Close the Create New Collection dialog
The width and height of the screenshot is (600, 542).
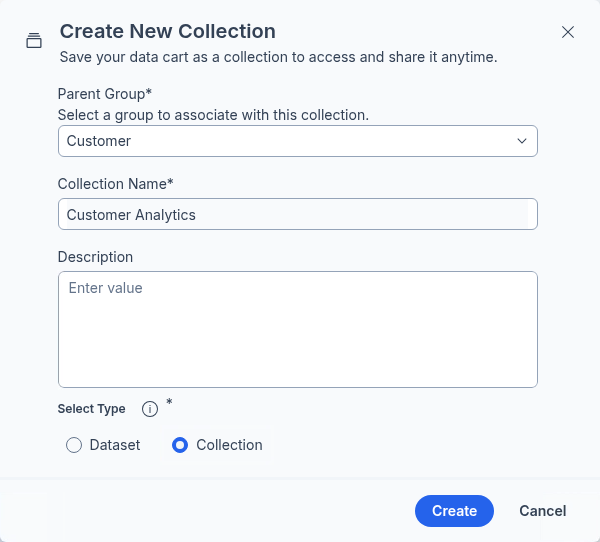pos(568,32)
